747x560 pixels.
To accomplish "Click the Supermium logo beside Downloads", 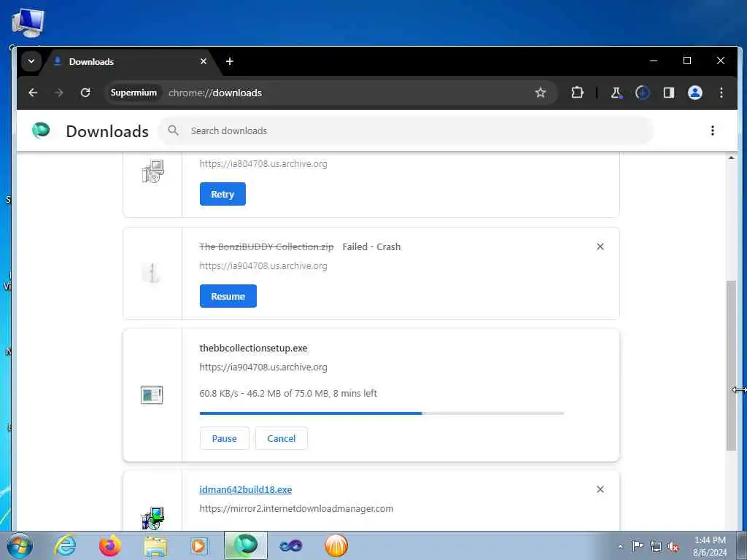I will [41, 131].
